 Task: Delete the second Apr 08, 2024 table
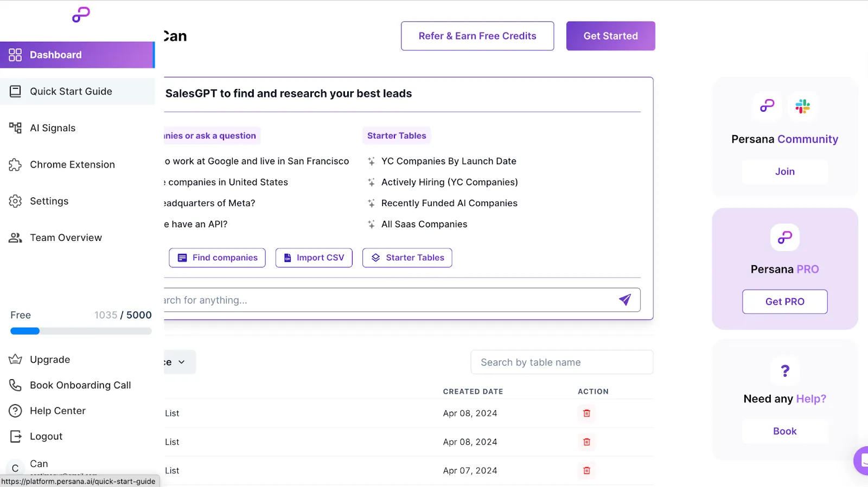pyautogui.click(x=586, y=442)
